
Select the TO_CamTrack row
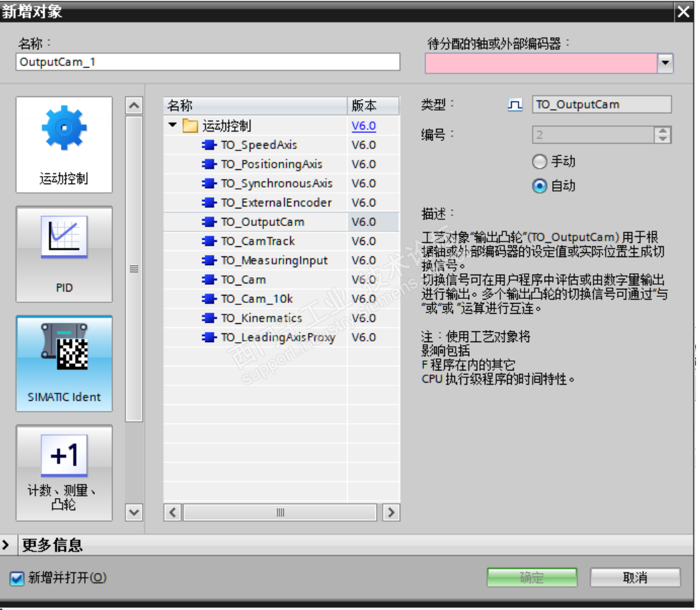[x=281, y=241]
